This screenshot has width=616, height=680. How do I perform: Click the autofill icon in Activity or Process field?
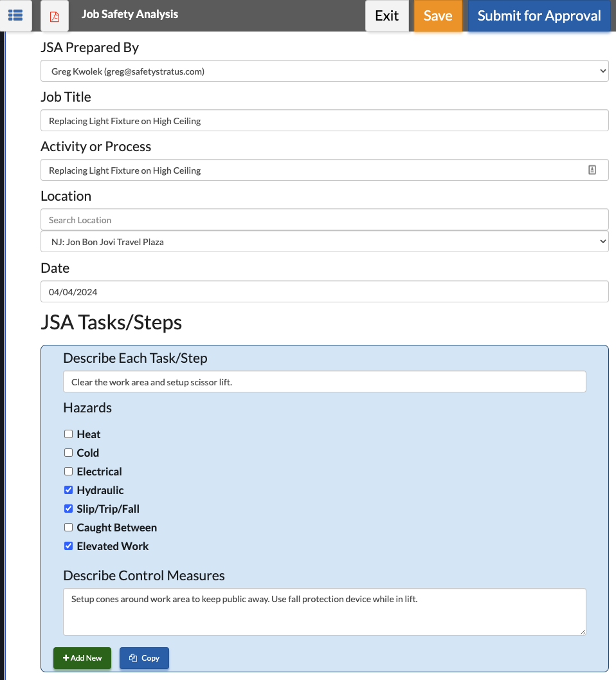pyautogui.click(x=592, y=170)
